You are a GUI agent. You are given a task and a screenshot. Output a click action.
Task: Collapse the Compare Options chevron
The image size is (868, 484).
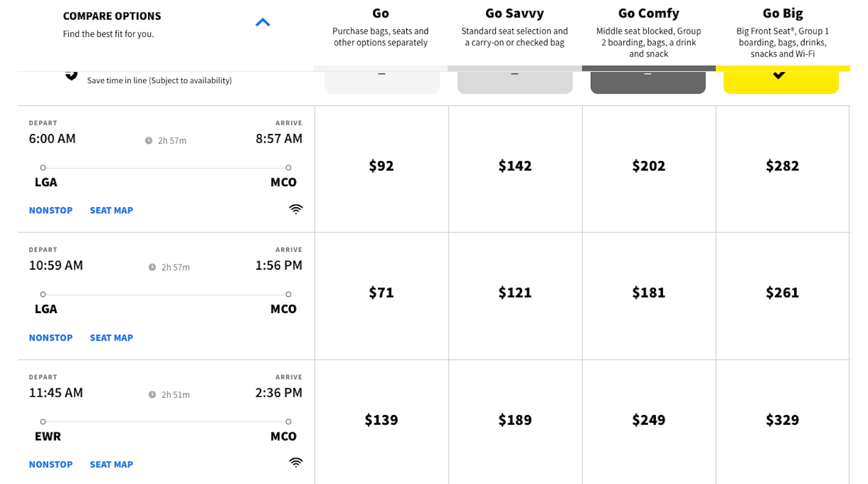(x=263, y=22)
